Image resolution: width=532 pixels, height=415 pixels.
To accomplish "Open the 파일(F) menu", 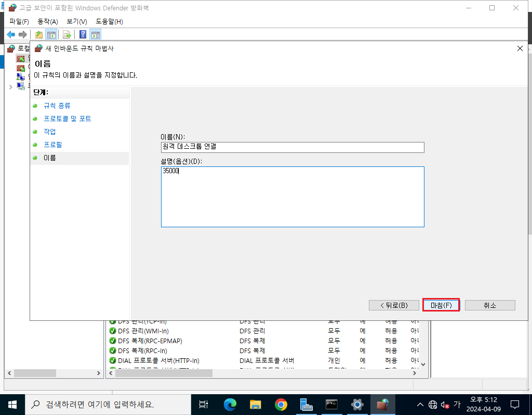I will (19, 21).
